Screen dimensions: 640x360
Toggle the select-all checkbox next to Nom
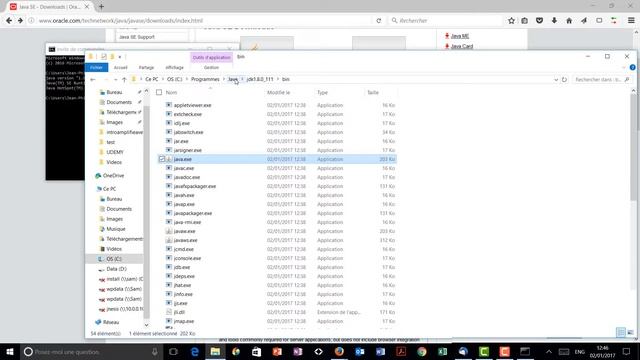(159, 93)
